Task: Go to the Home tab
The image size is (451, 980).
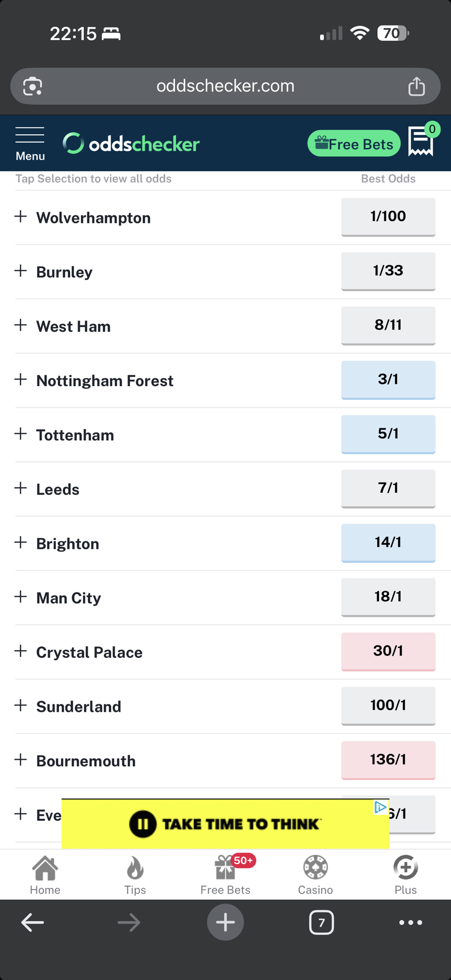Action: pos(45,876)
